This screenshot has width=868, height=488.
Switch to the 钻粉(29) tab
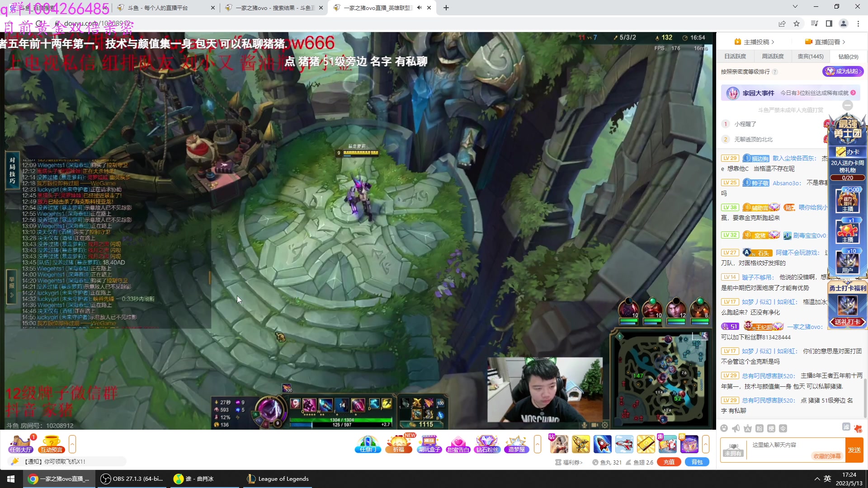coord(848,56)
